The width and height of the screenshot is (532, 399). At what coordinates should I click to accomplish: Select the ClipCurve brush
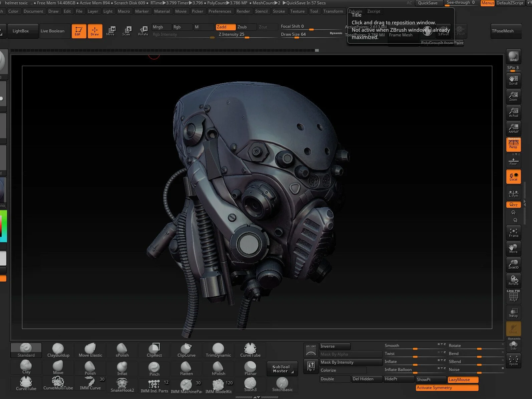pyautogui.click(x=186, y=350)
